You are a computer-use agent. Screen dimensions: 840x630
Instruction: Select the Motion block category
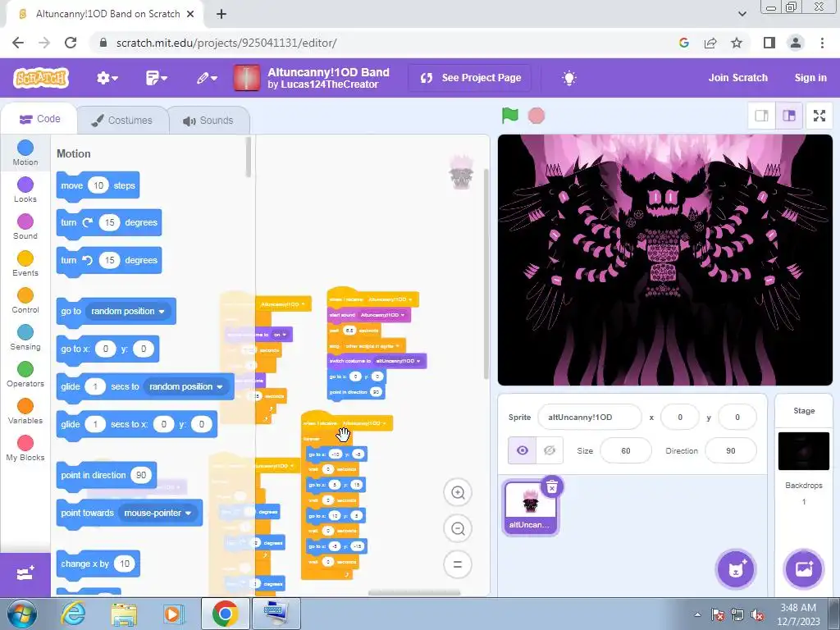pos(25,153)
